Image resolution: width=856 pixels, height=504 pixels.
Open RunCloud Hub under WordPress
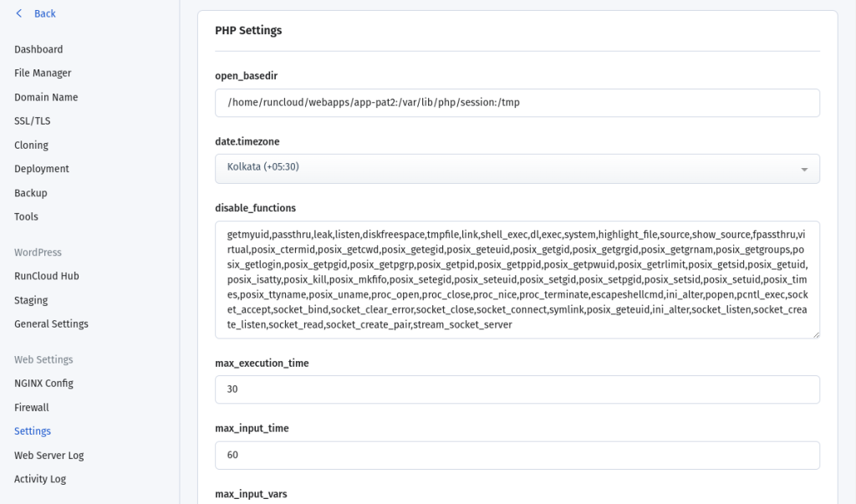click(47, 277)
